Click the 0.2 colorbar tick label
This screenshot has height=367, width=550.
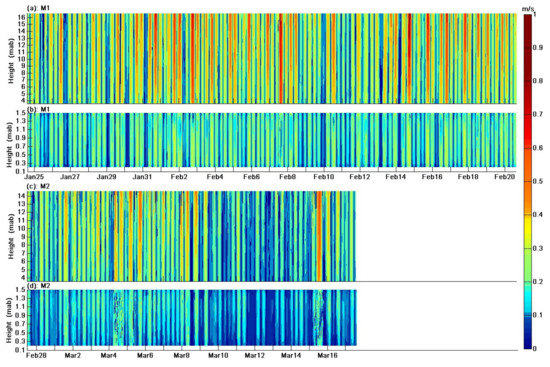(538, 282)
